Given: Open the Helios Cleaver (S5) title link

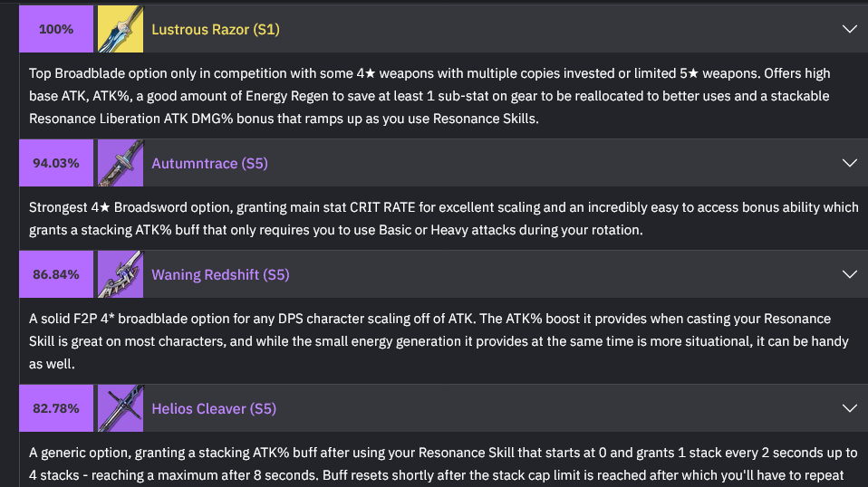Looking at the screenshot, I should (x=214, y=409).
